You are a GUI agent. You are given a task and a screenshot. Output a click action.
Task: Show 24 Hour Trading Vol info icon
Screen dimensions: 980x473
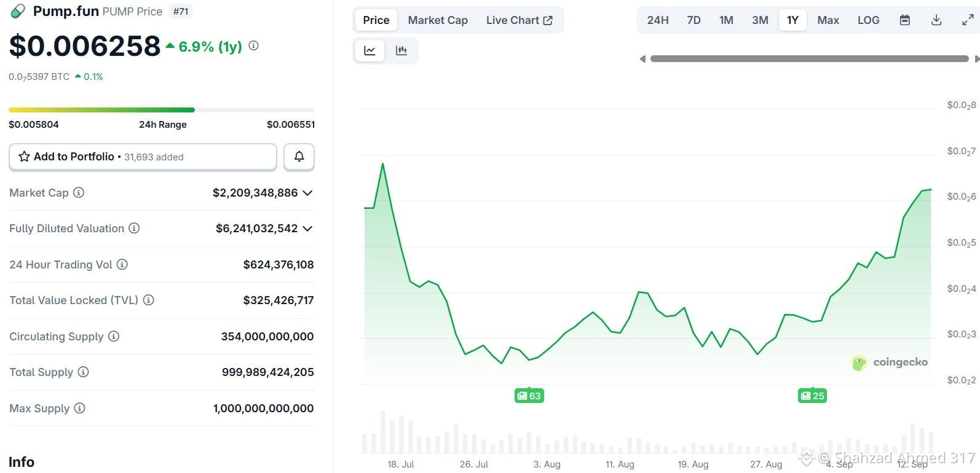(122, 264)
